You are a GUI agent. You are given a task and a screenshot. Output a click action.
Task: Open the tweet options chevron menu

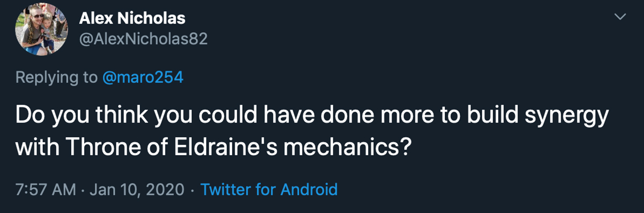click(x=619, y=17)
